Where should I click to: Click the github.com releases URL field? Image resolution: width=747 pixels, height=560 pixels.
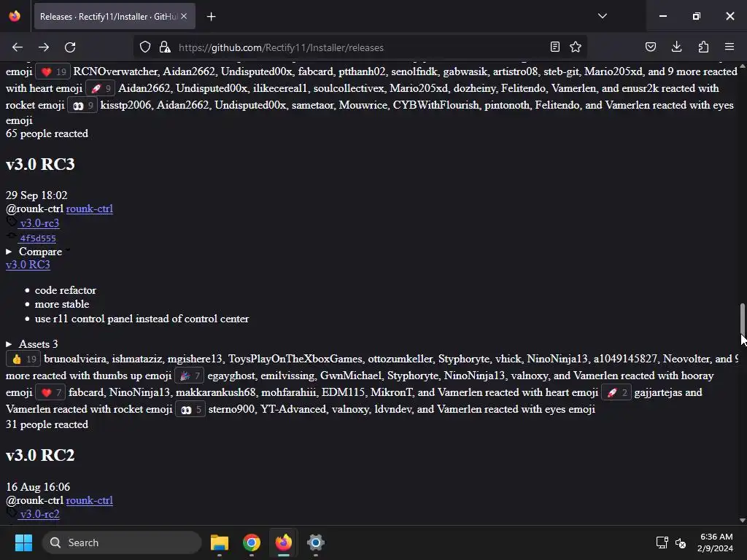tap(360, 47)
